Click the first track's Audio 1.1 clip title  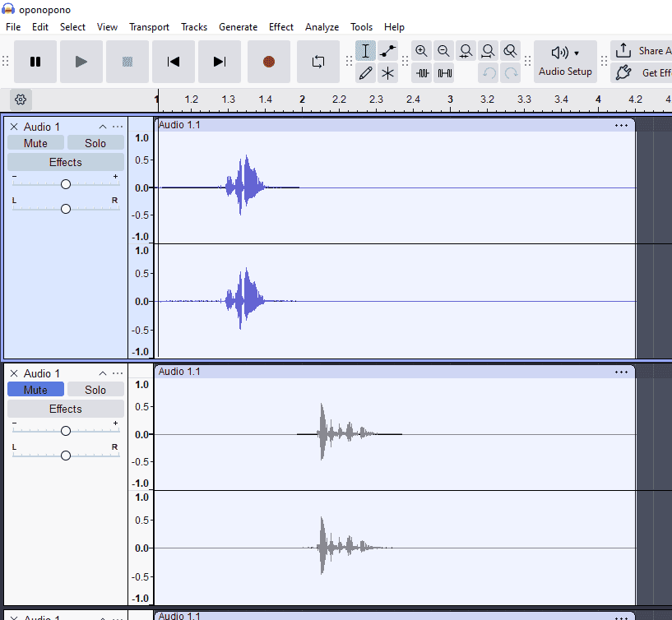coord(179,125)
